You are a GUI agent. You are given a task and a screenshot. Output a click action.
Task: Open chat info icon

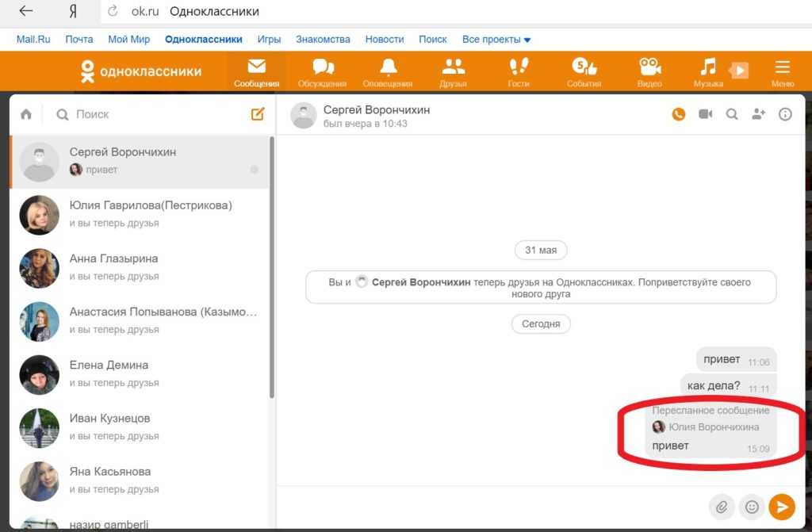[x=785, y=114]
